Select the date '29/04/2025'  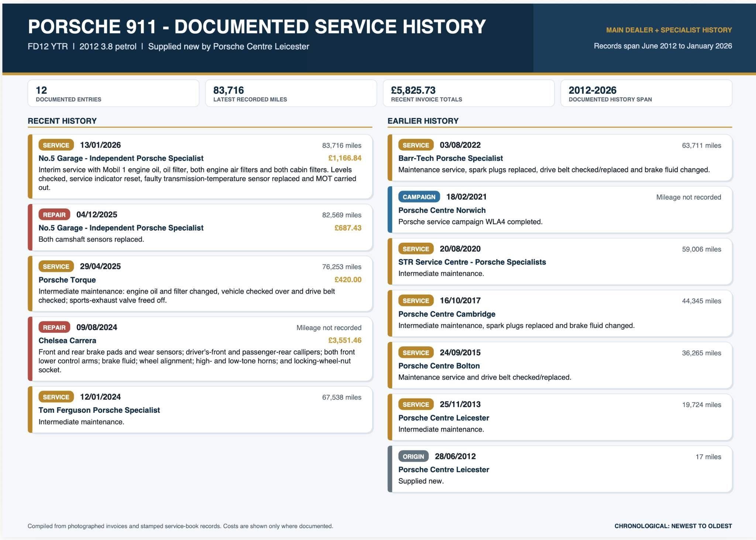click(100, 266)
